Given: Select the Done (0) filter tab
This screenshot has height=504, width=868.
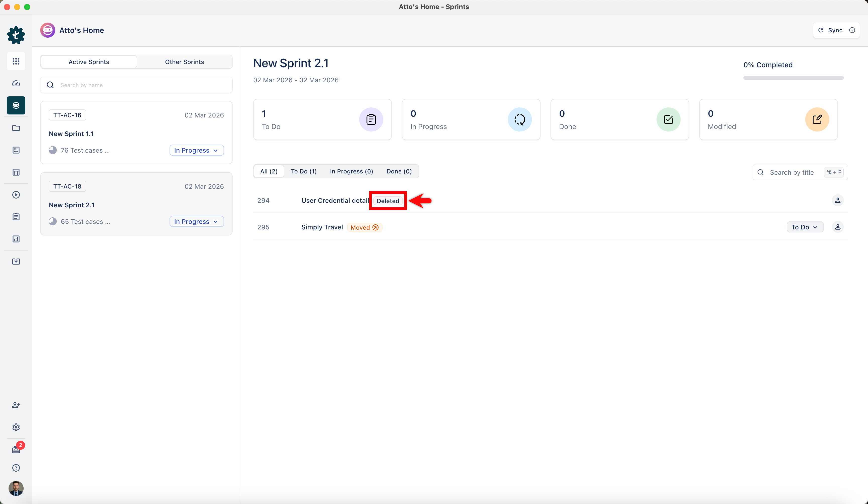Looking at the screenshot, I should [399, 171].
